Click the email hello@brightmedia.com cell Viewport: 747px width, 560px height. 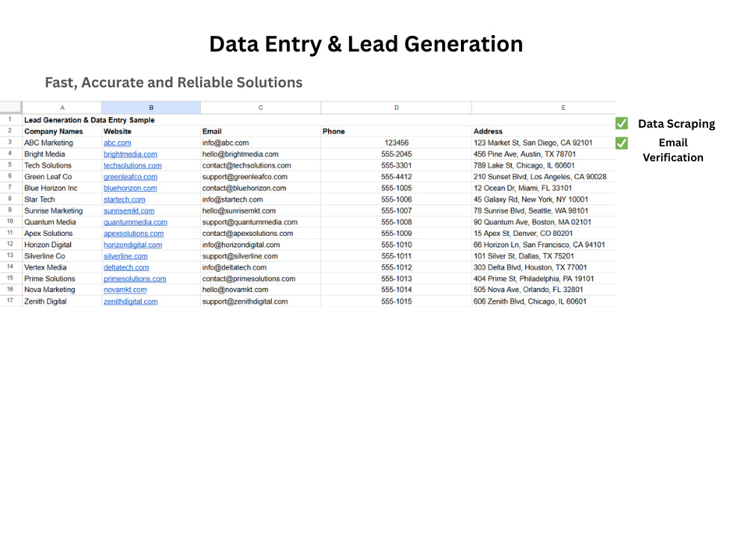(x=261, y=155)
